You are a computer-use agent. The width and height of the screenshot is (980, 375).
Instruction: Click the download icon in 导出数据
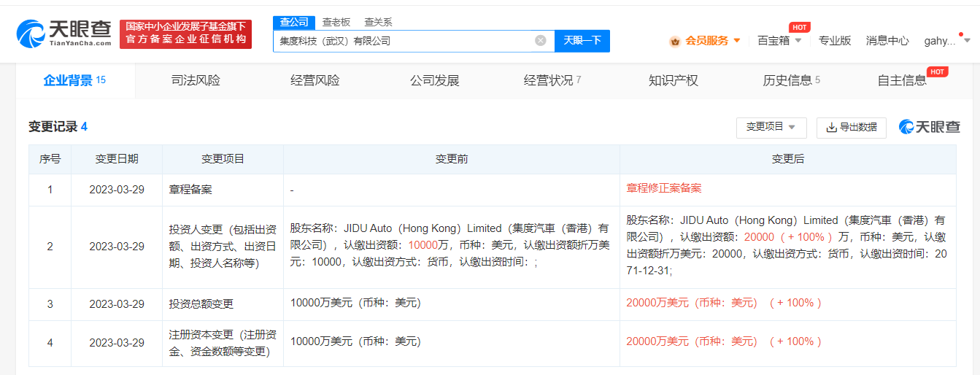coord(831,127)
